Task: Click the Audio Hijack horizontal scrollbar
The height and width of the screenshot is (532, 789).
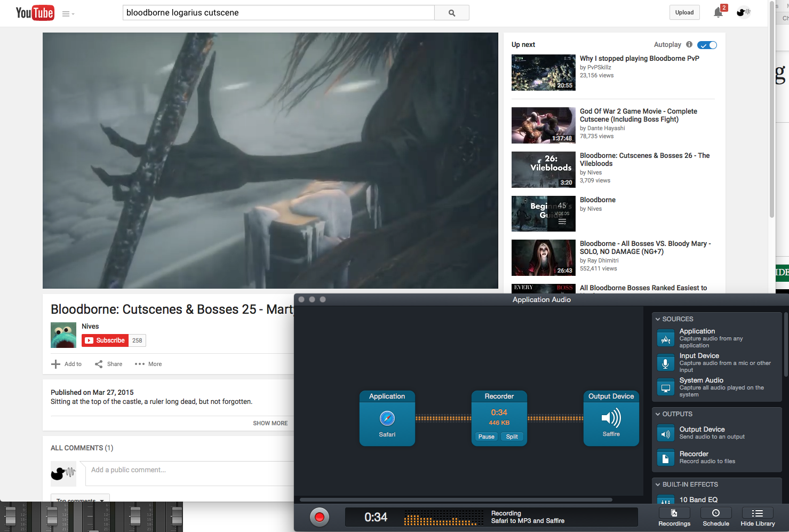Action: [x=456, y=500]
